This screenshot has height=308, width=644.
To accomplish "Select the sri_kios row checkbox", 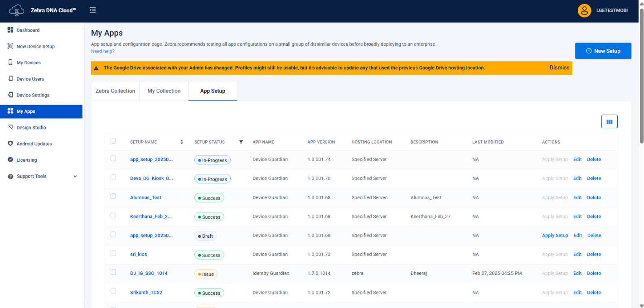I will [x=113, y=254].
